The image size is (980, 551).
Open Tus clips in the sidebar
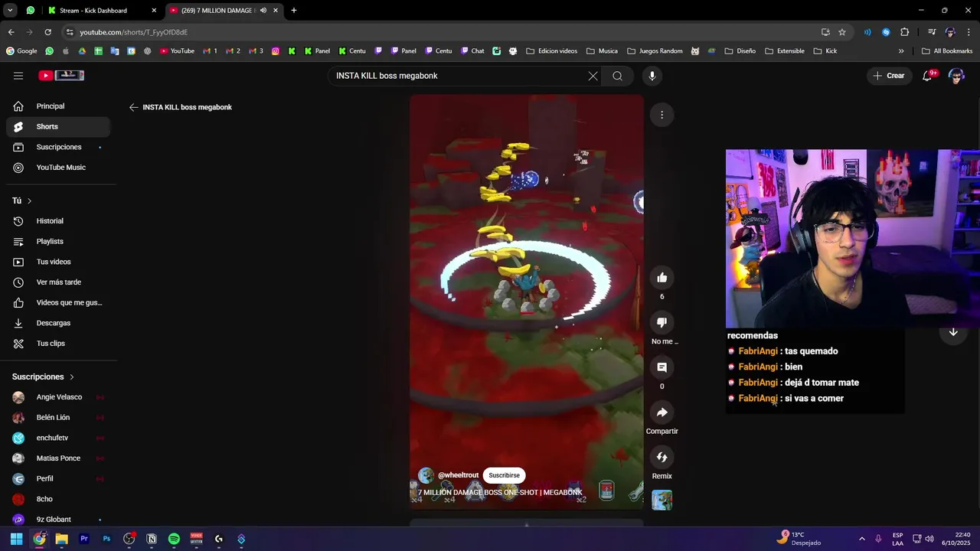[58, 344]
